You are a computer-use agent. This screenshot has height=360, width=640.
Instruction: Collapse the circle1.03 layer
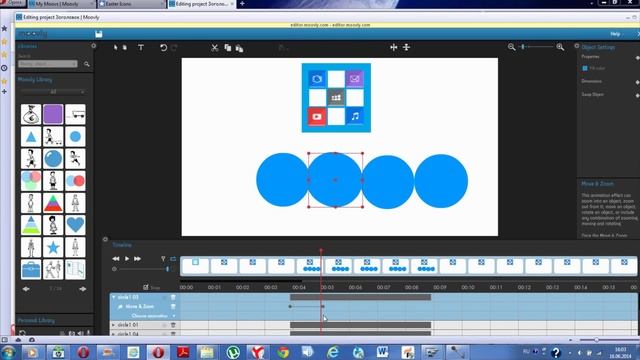114,297
